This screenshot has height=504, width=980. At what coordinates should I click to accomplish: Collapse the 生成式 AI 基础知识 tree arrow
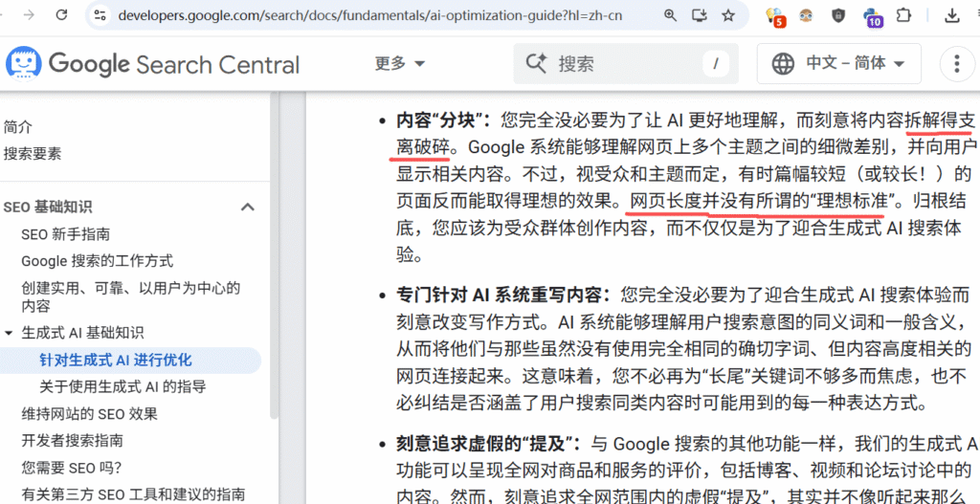coord(8,333)
